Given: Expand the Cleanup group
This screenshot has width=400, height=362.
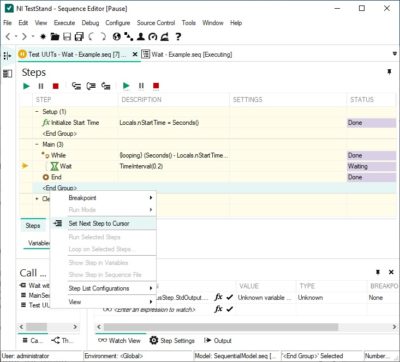Looking at the screenshot, I should tap(37, 199).
